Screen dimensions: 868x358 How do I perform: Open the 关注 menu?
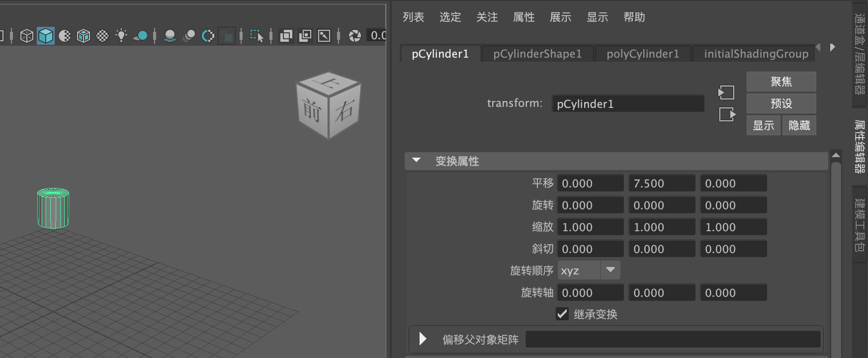[487, 17]
